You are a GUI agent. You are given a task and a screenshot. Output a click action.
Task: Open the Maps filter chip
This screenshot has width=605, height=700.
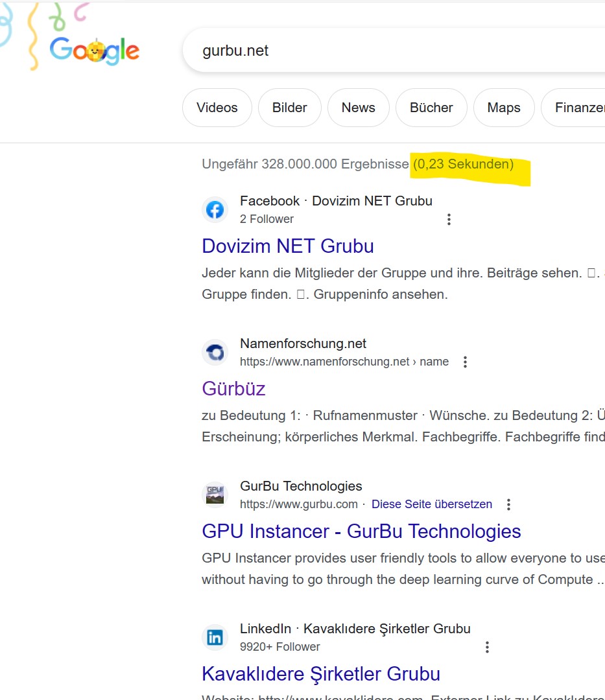(x=504, y=108)
